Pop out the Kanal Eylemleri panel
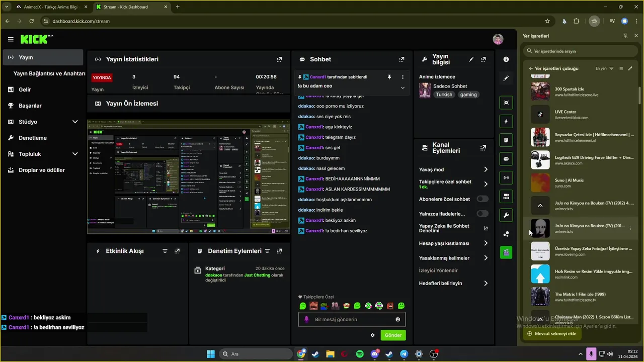 click(x=483, y=148)
